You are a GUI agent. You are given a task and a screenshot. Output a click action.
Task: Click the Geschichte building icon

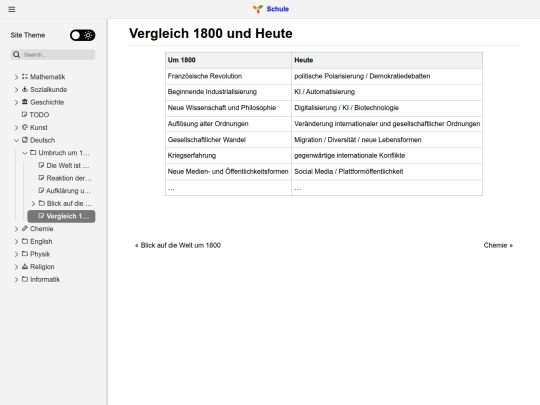click(25, 102)
